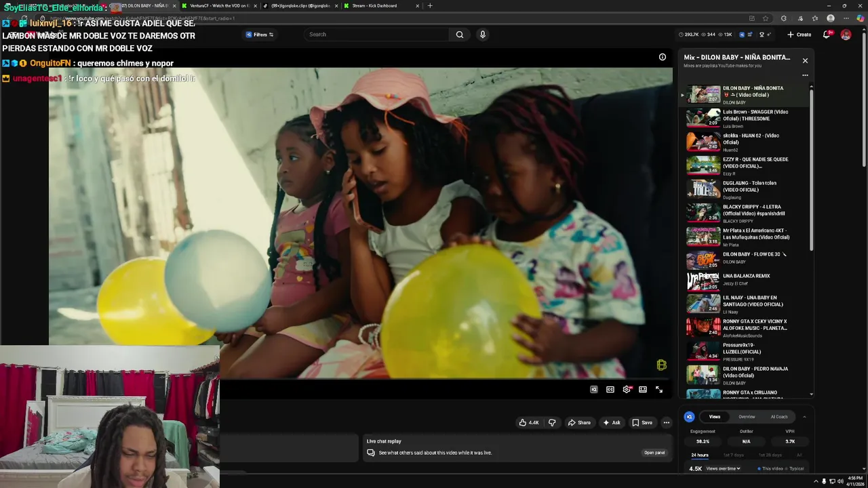Close the Mix playlist panel

click(x=805, y=60)
